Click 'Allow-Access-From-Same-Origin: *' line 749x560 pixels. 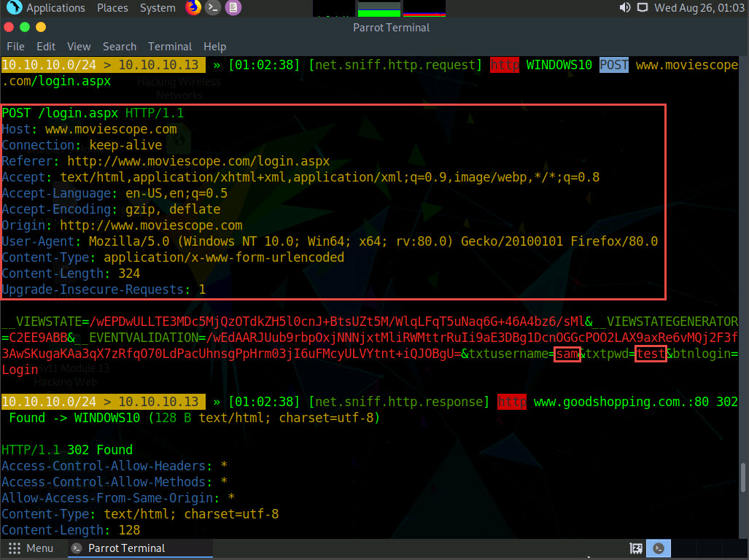click(118, 498)
